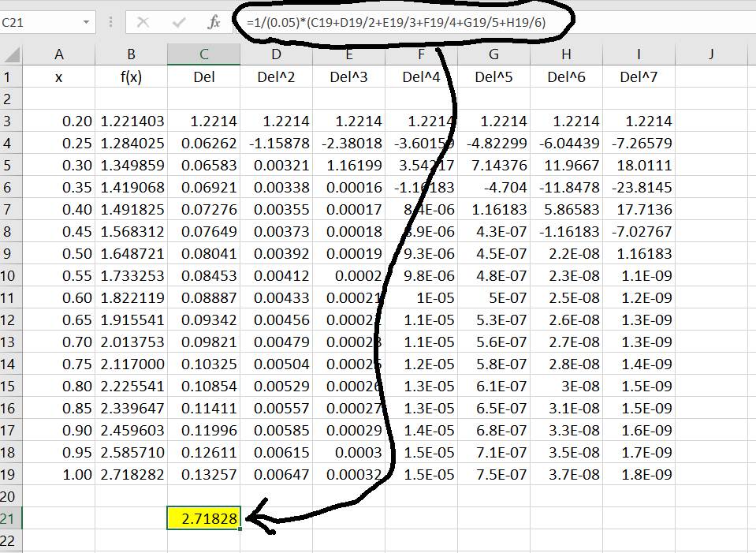
Task: Click the Enter checkmark in formula bar
Action: (179, 23)
